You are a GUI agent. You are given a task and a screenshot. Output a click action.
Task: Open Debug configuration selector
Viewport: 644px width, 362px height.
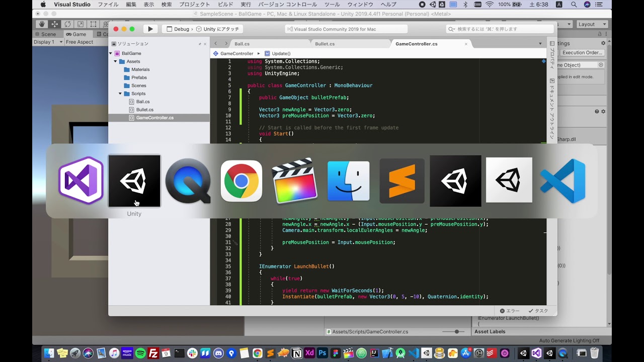point(178,29)
